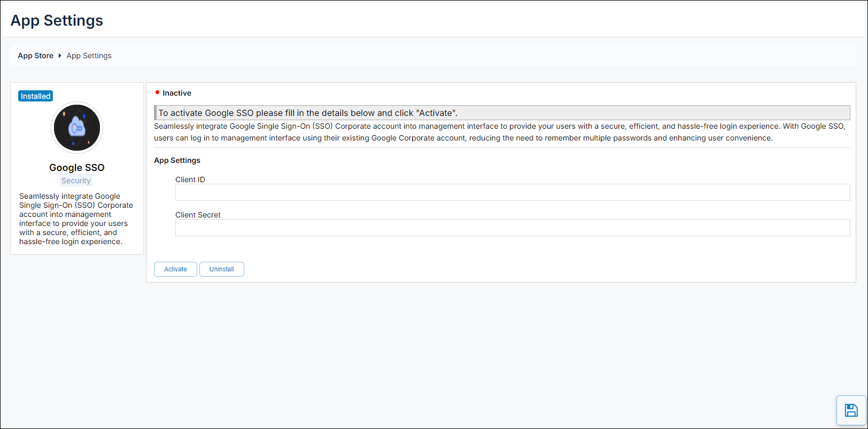Click the gray activation instructions banner
The image size is (868, 429).
click(501, 113)
